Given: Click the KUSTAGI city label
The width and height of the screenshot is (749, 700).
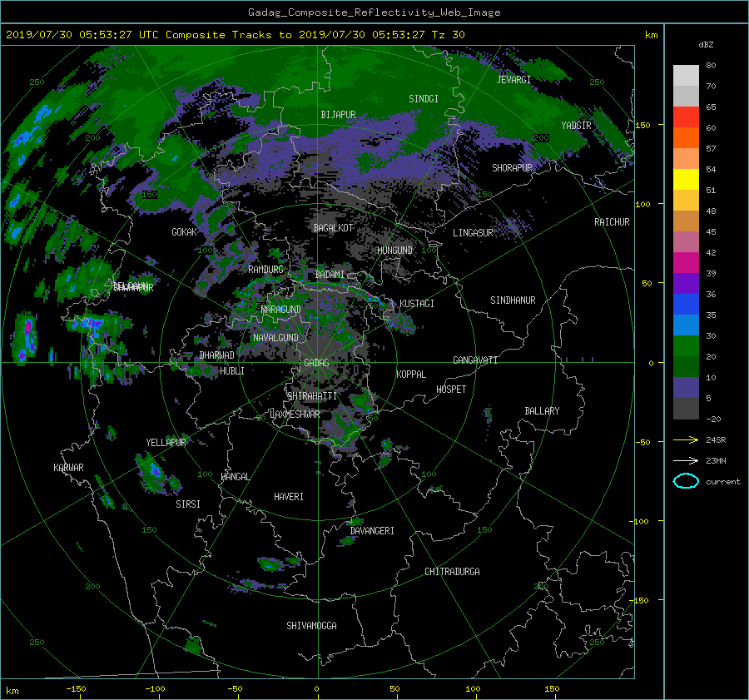Looking at the screenshot, I should pyautogui.click(x=417, y=304).
